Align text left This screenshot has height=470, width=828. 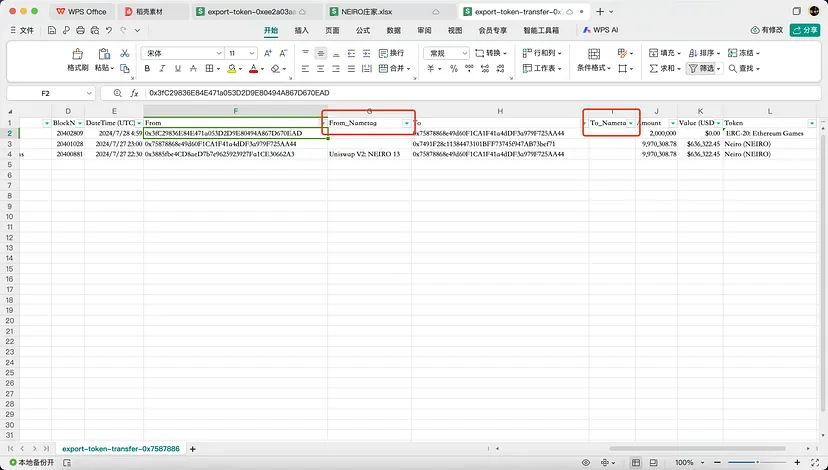tap(305, 69)
